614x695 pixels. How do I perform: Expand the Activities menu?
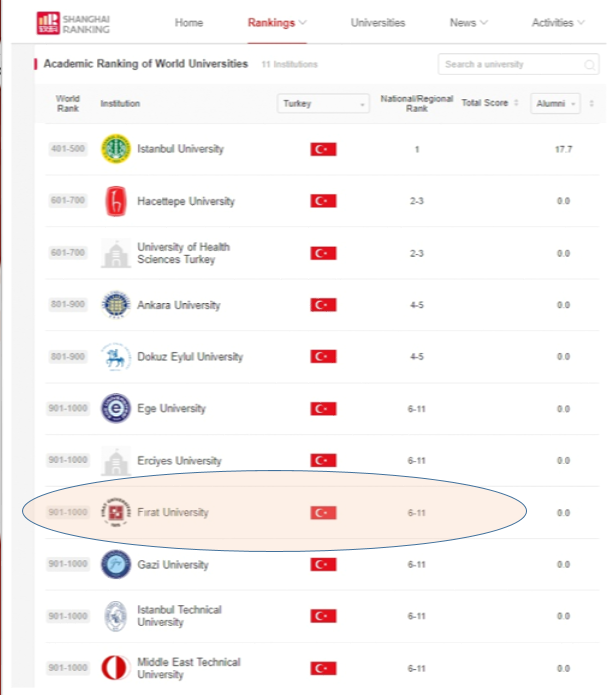point(558,23)
